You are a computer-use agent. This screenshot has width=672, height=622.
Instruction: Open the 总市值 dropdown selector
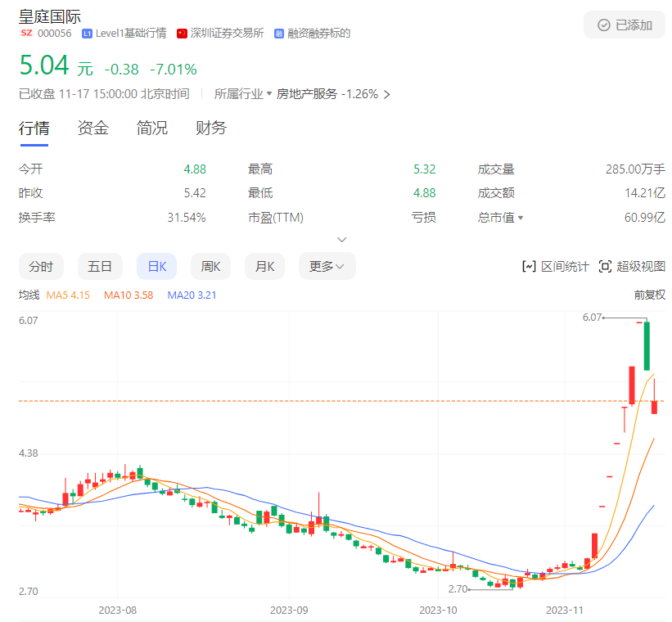[520, 218]
